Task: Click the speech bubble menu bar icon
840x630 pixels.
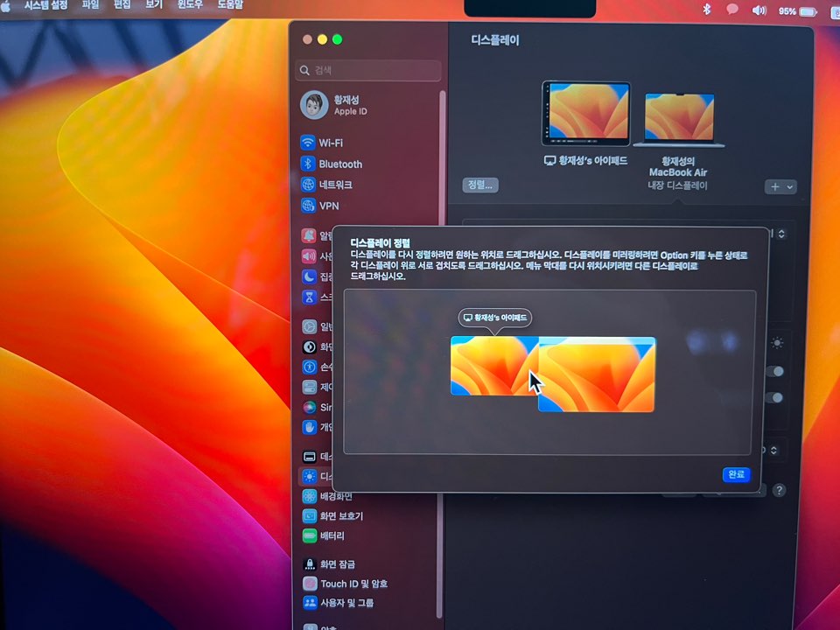Action: click(731, 9)
